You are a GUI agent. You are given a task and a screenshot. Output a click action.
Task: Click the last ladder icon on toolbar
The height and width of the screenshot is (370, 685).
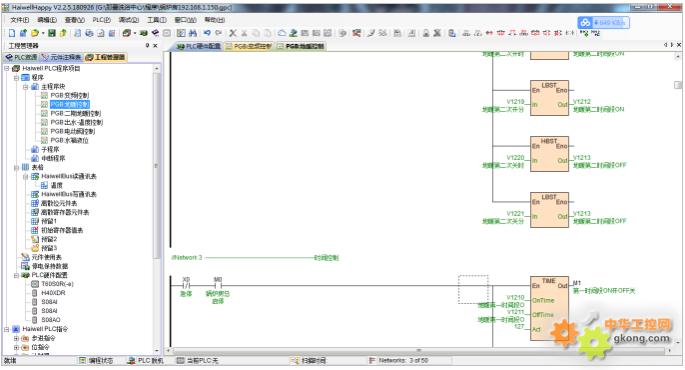[x=595, y=33]
